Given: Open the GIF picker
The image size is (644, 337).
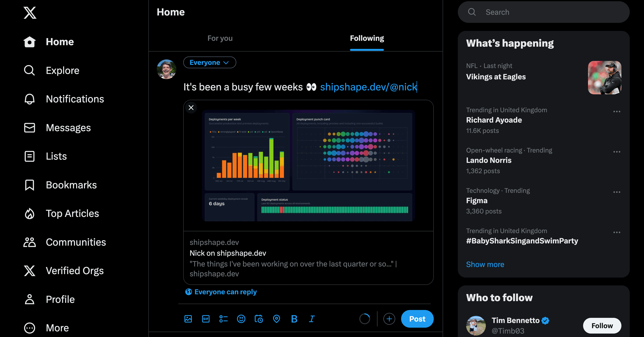Looking at the screenshot, I should click(206, 319).
